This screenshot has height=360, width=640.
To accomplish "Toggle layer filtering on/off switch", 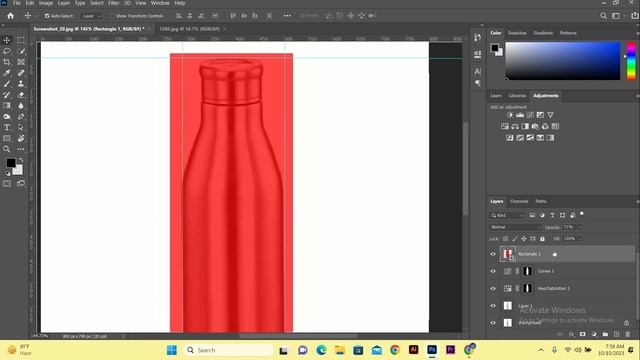I will [582, 214].
